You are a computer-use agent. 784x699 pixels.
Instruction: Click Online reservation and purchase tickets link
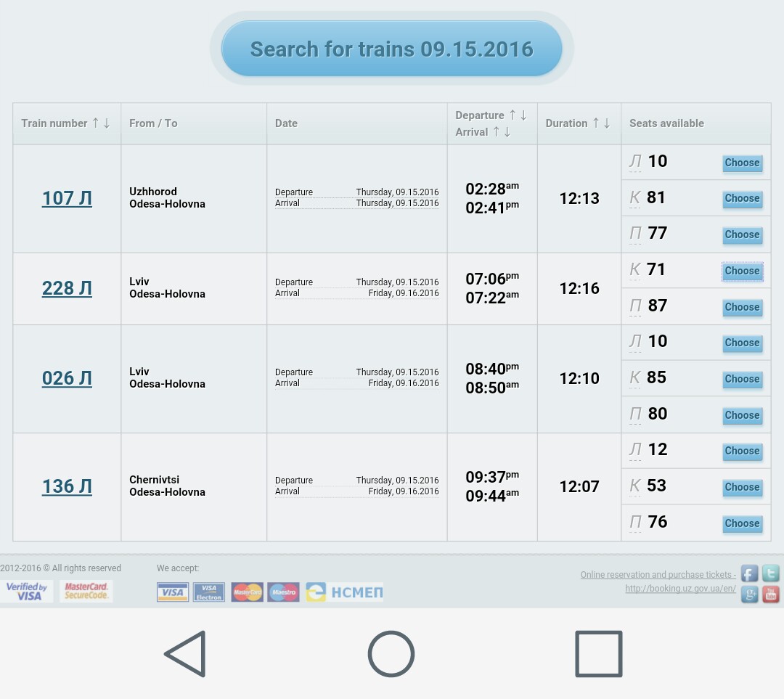pyautogui.click(x=658, y=575)
